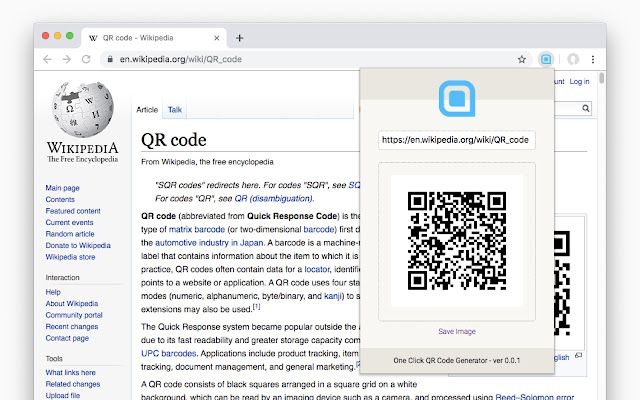The height and width of the screenshot is (400, 640).
Task: Click the URL field in QR popup
Action: point(457,140)
